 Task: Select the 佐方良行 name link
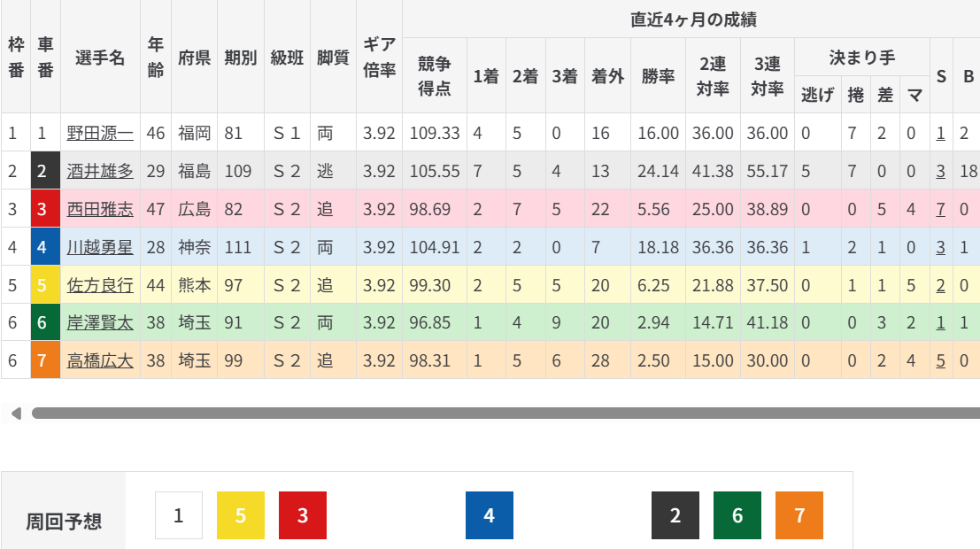tap(100, 285)
